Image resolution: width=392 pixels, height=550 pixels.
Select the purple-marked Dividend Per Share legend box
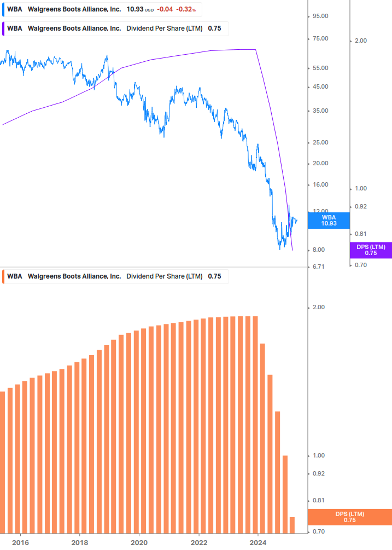pyautogui.click(x=115, y=28)
